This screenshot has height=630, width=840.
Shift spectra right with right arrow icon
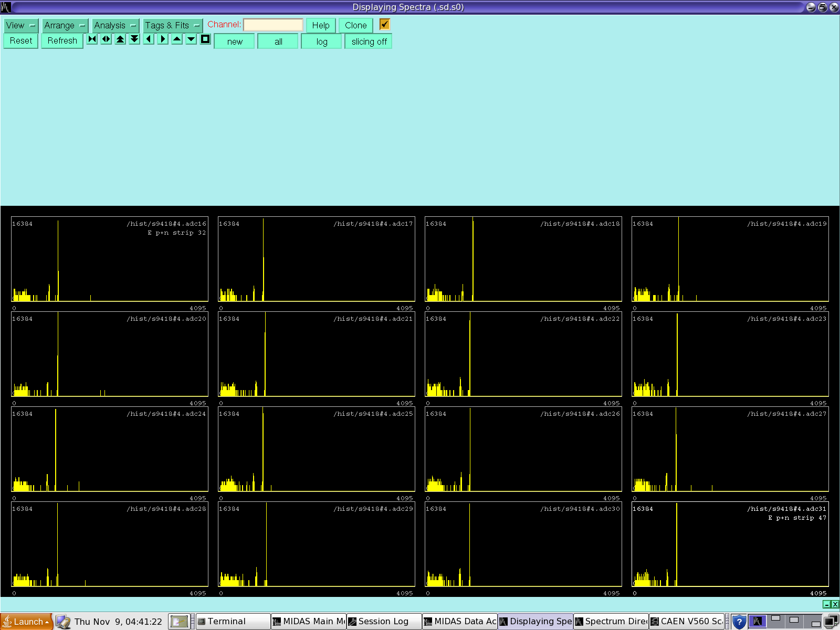tap(163, 39)
